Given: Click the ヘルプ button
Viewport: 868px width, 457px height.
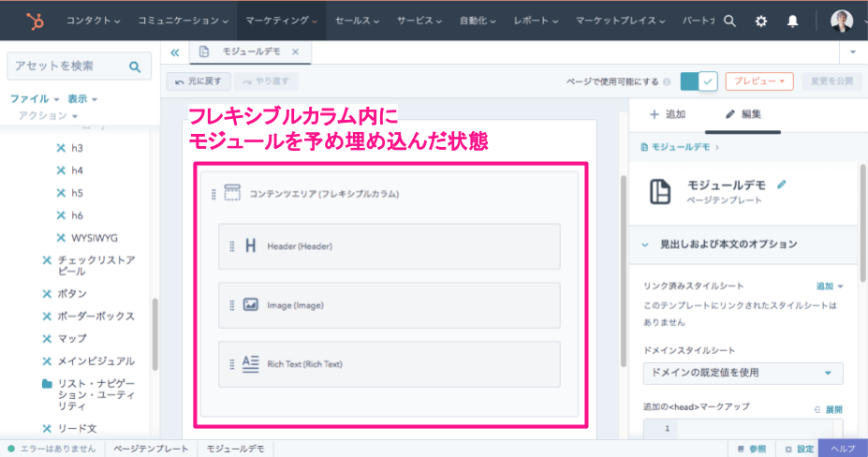Looking at the screenshot, I should pyautogui.click(x=842, y=449).
